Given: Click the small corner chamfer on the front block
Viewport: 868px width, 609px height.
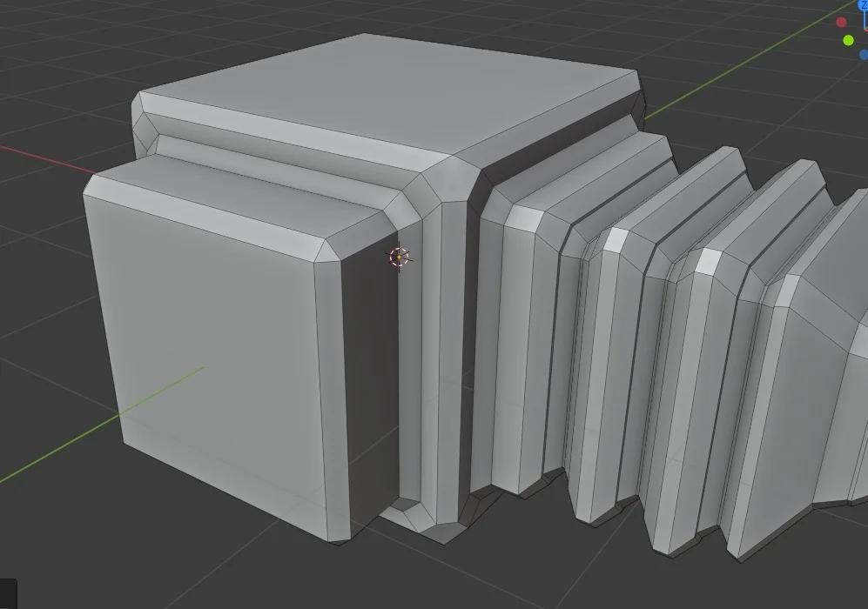Looking at the screenshot, I should tap(330, 250).
